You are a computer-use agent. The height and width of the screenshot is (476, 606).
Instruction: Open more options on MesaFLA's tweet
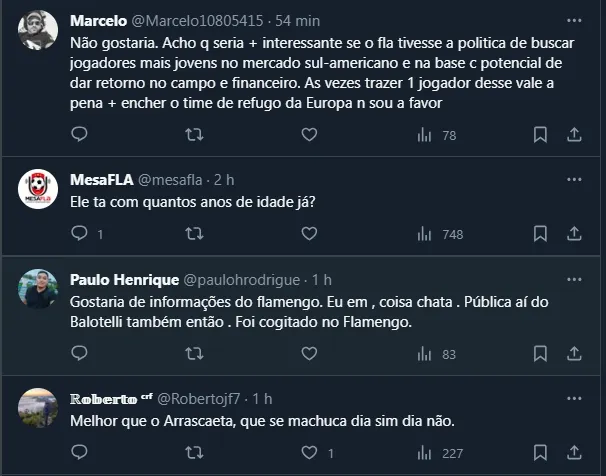pyautogui.click(x=574, y=179)
